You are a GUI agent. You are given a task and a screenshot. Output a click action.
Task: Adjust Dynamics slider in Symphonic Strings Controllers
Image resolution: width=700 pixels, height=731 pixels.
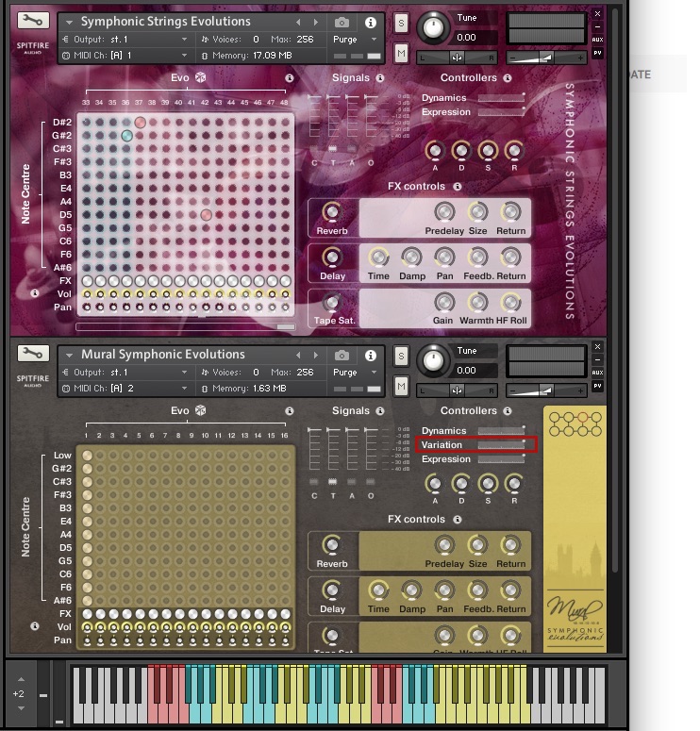pyautogui.click(x=501, y=98)
